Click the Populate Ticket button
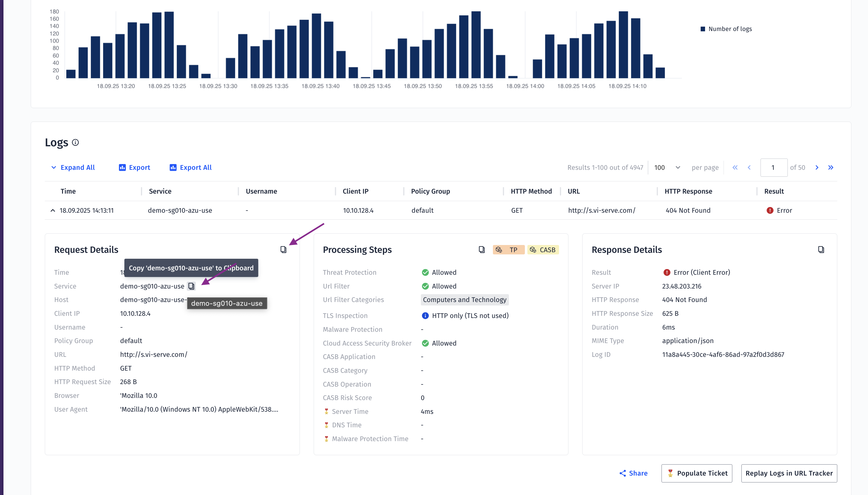Image resolution: width=868 pixels, height=495 pixels. tap(697, 473)
